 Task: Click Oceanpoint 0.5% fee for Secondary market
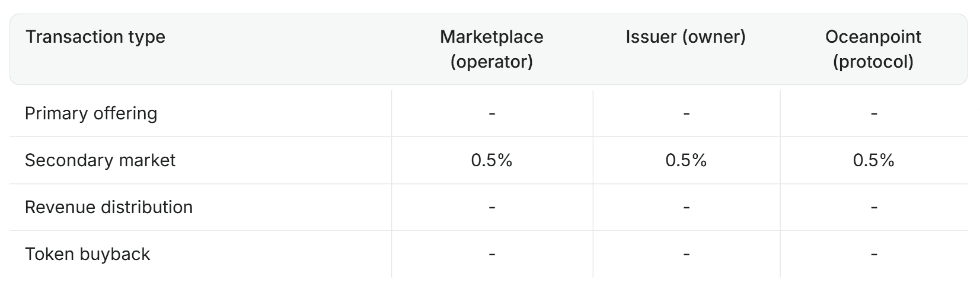pos(873,160)
